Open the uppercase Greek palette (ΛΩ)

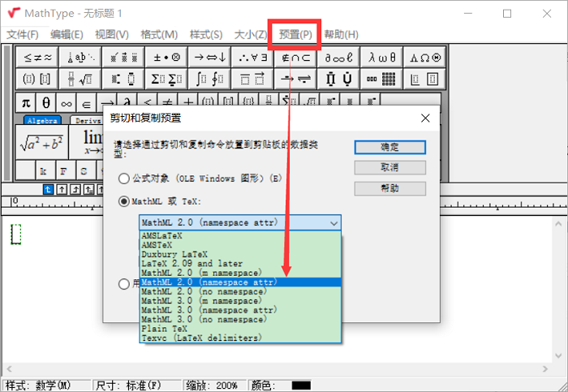click(424, 58)
